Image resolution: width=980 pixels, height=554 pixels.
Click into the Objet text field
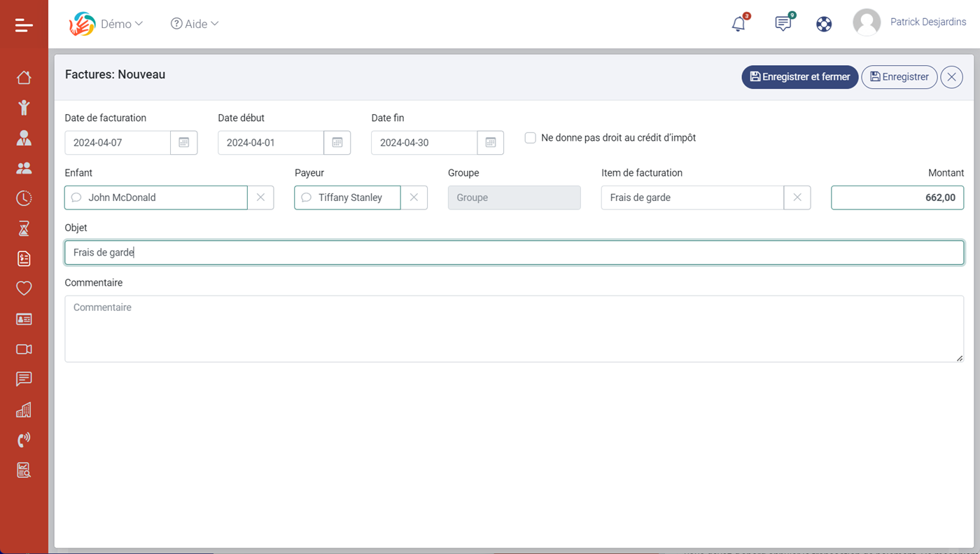coord(514,252)
